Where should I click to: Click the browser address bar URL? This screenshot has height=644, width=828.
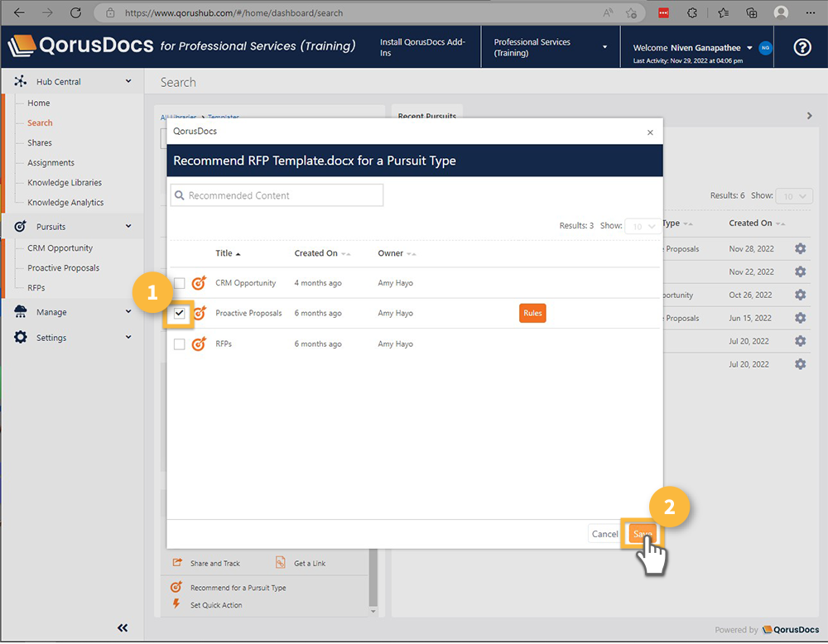click(x=234, y=13)
